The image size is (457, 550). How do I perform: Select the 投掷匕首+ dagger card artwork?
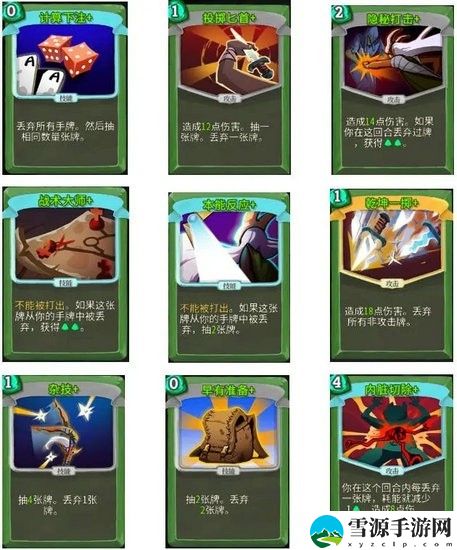click(230, 60)
